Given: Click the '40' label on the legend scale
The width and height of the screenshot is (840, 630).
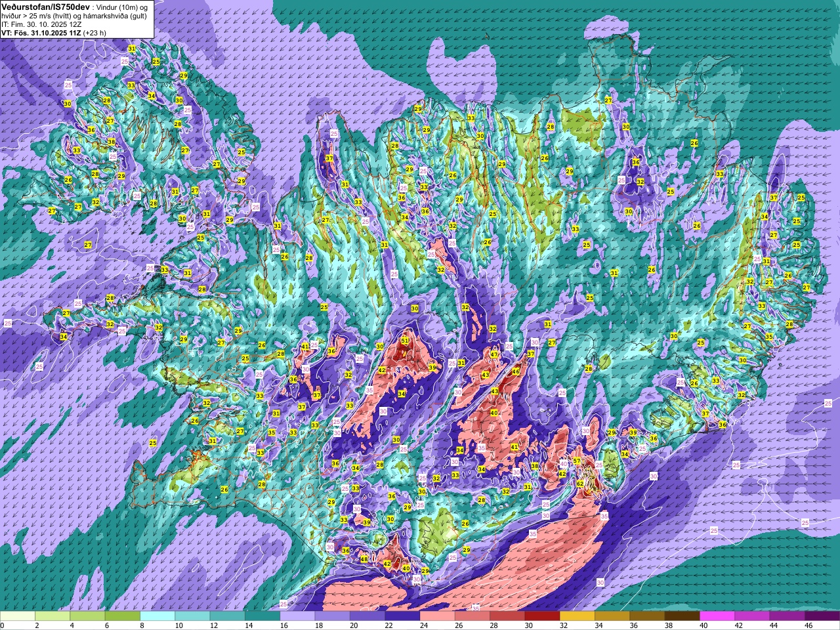Looking at the screenshot, I should (703, 625).
